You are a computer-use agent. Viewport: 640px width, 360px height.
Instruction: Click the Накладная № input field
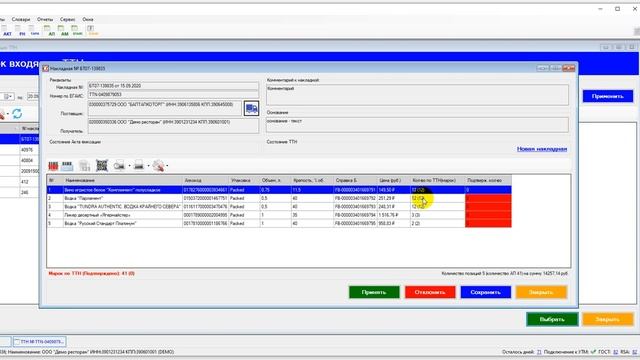[173, 86]
